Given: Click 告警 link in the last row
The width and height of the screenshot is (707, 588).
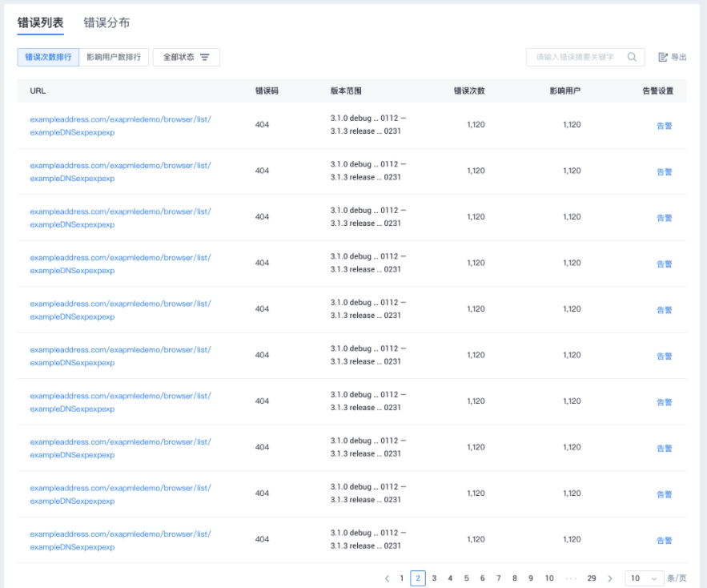Looking at the screenshot, I should coord(665,541).
